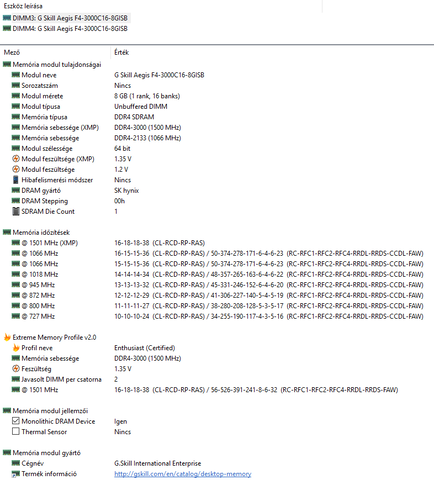Viewport: 434px width, 480px height.
Task: Click the voltage icon beside Modul feszültsége (XMP)
Action: tap(16, 159)
